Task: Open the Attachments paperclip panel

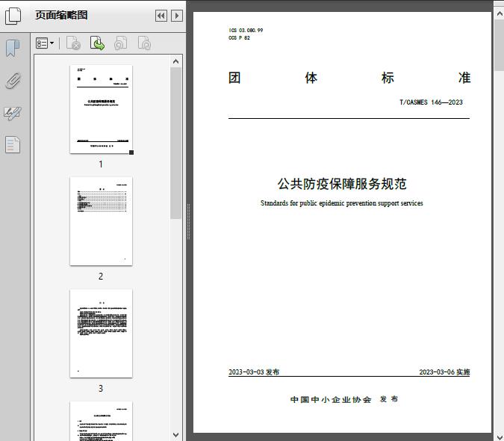Action: click(13, 81)
